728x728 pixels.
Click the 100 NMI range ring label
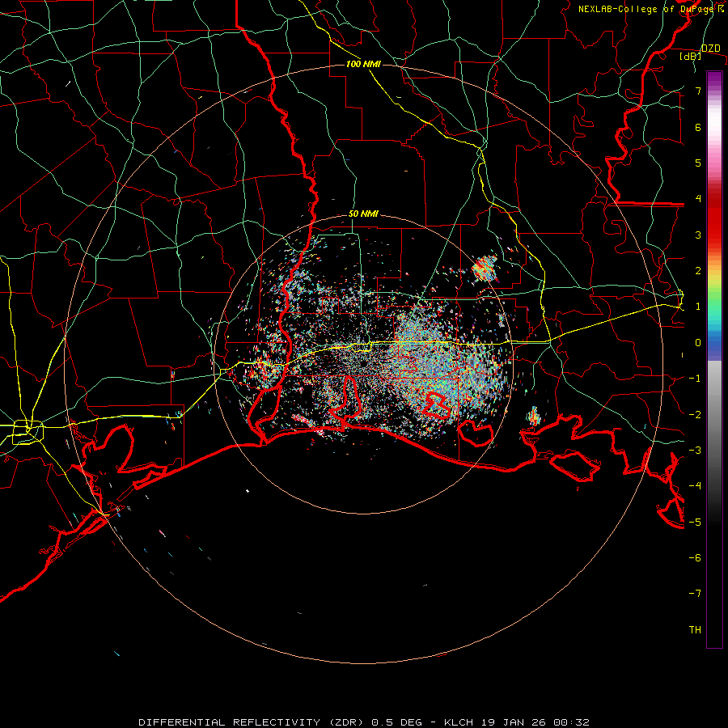tap(363, 64)
